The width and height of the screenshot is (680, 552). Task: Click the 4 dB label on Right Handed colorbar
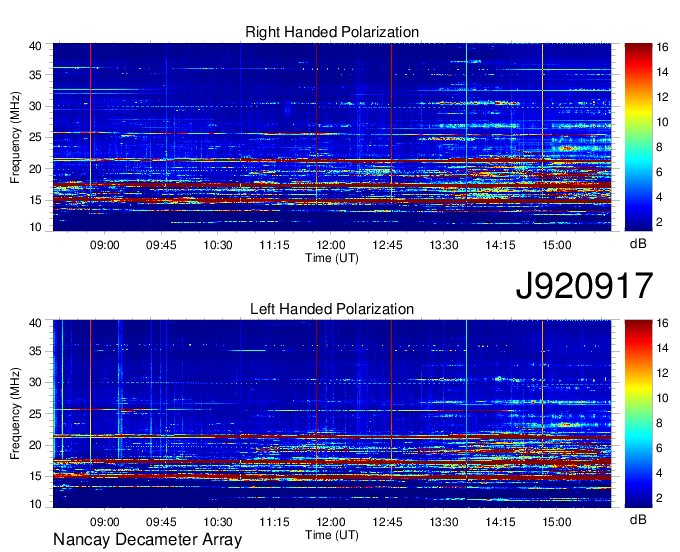[x=659, y=197]
